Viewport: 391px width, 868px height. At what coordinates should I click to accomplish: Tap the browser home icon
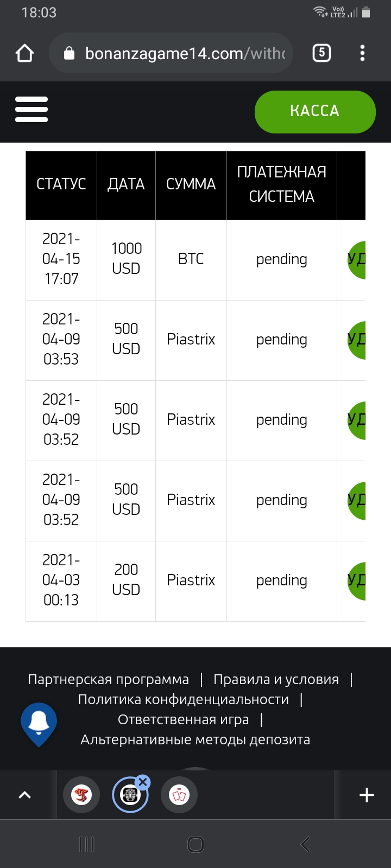click(x=25, y=53)
